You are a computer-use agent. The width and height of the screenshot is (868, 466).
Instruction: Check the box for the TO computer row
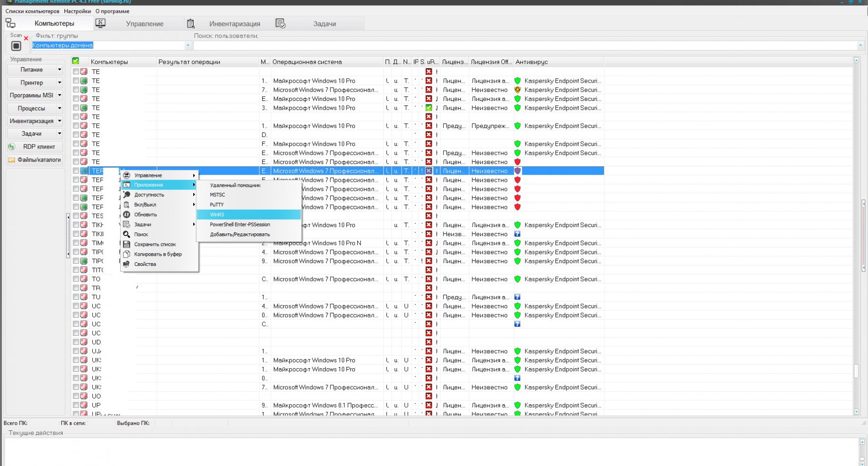[x=76, y=279]
